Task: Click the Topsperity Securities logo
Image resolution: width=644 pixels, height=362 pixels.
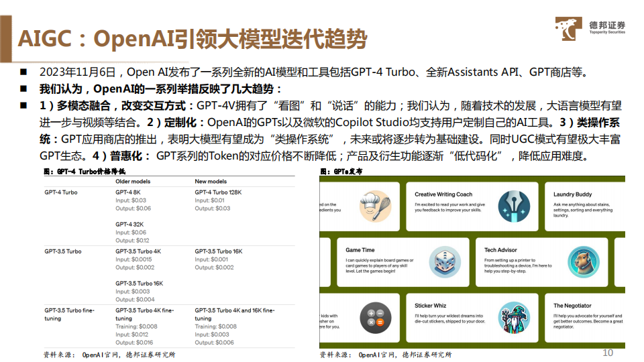Action: coord(590,28)
